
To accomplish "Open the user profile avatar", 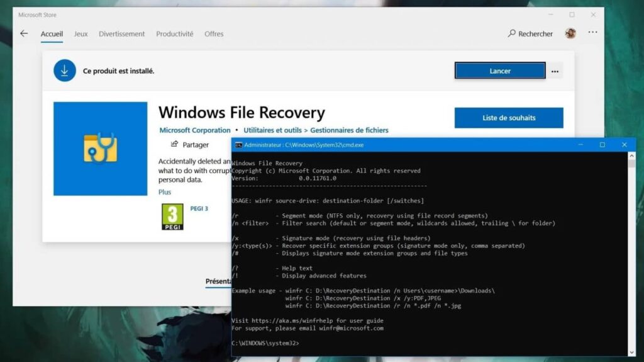I will point(570,33).
